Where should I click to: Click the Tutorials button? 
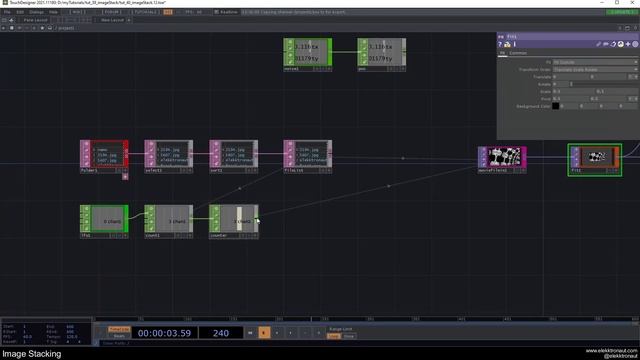coord(146,12)
